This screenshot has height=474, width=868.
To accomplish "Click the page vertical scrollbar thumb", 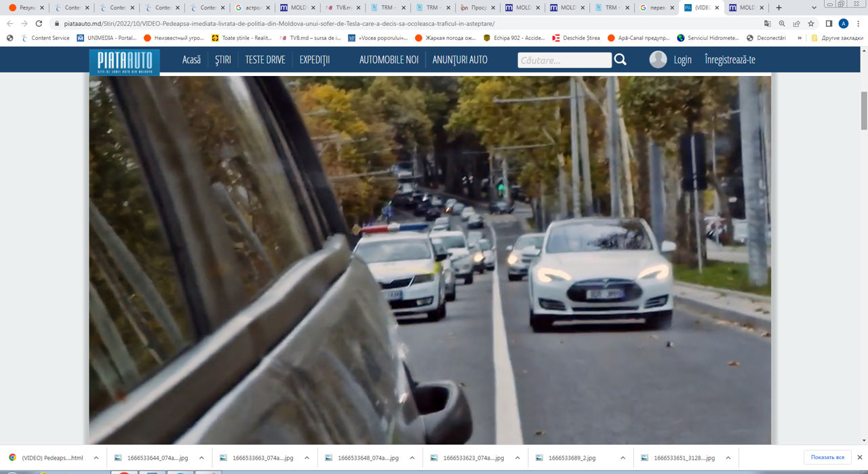I will pyautogui.click(x=864, y=109).
